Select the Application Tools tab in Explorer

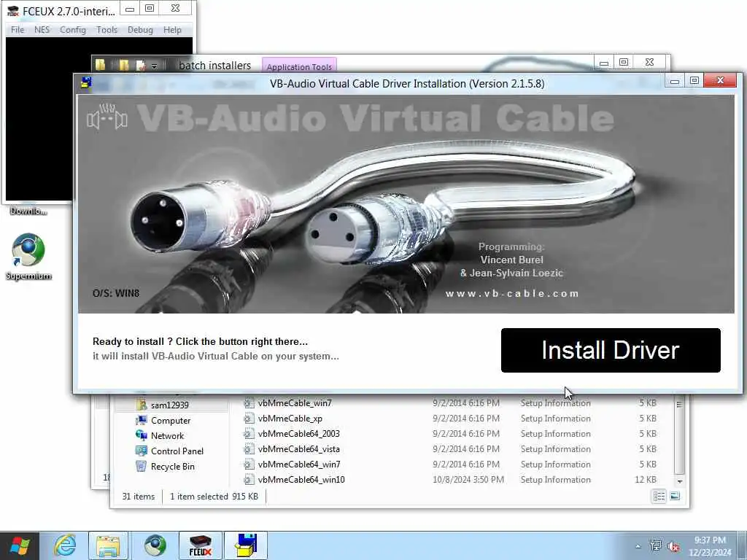[299, 66]
